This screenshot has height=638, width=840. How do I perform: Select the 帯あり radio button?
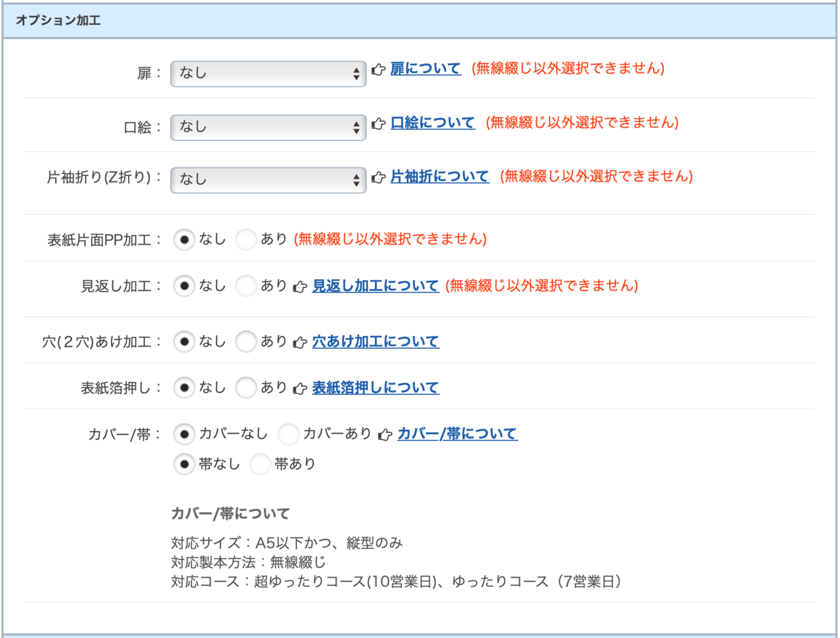click(x=260, y=464)
